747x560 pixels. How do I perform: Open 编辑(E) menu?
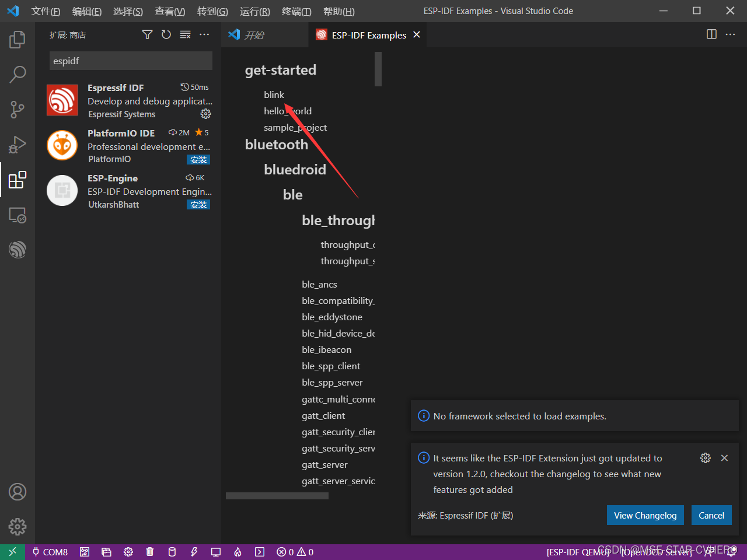click(x=87, y=11)
